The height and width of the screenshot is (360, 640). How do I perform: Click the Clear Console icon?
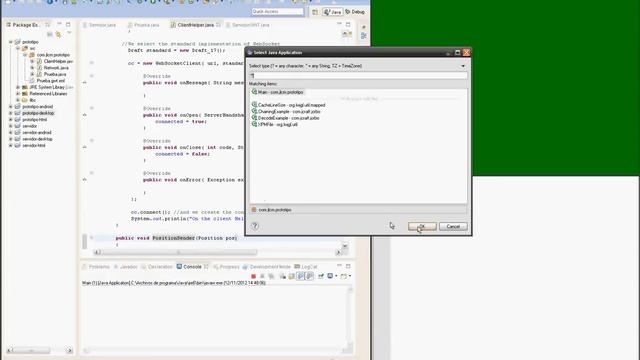282,276
